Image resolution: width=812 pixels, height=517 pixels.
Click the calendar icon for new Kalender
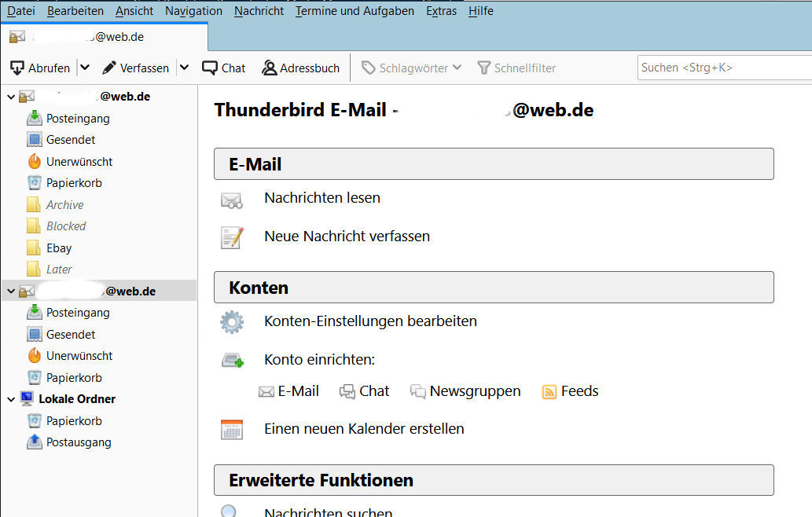(231, 430)
